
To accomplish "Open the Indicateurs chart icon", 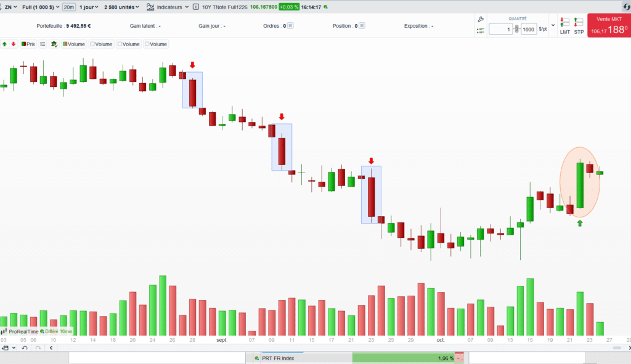I will click(150, 7).
